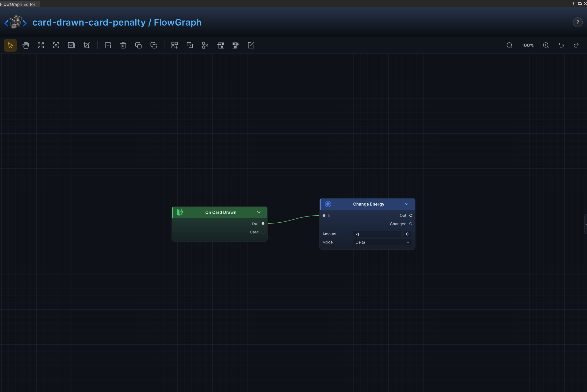
Task: Click the fit-to-view expand arrows icon
Action: pos(41,45)
